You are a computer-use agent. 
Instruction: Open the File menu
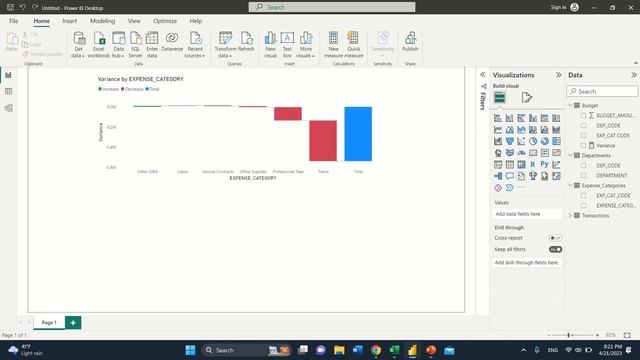13,21
